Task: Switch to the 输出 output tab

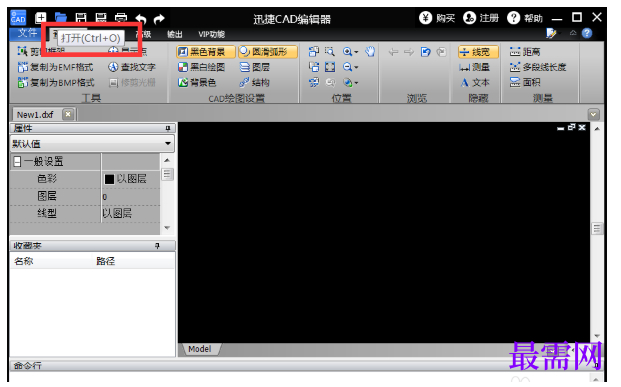Action: 175,34
